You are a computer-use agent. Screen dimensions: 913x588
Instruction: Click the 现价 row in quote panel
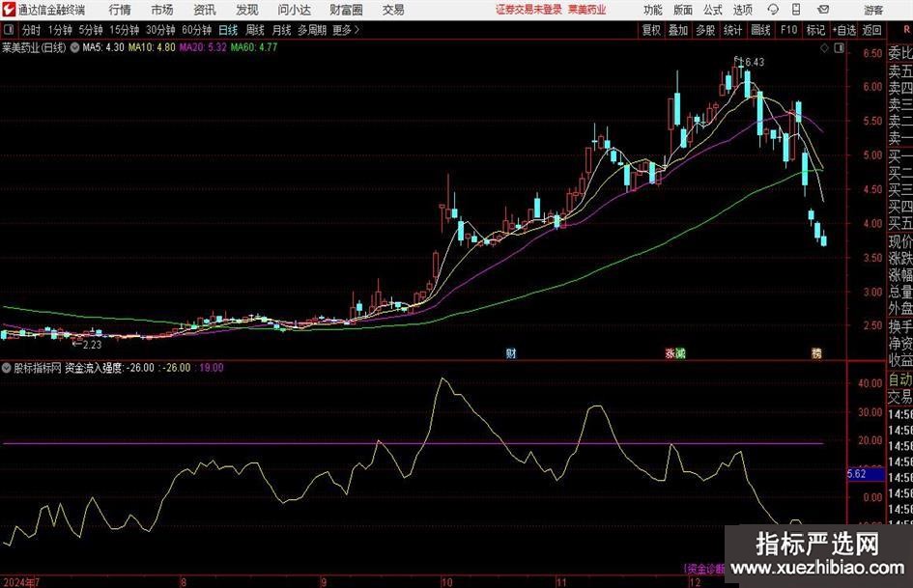click(899, 241)
